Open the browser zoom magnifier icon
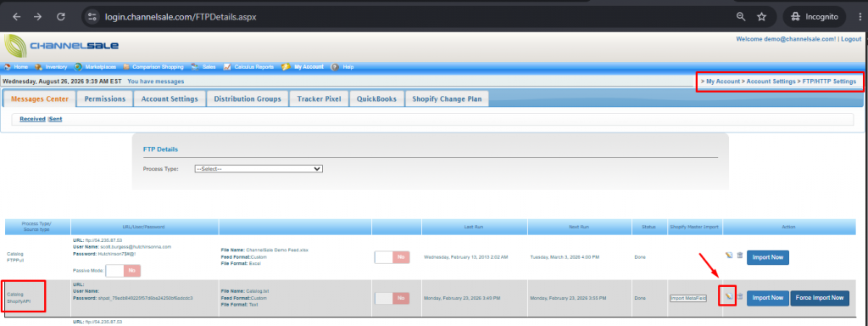This screenshot has width=868, height=326. click(741, 17)
